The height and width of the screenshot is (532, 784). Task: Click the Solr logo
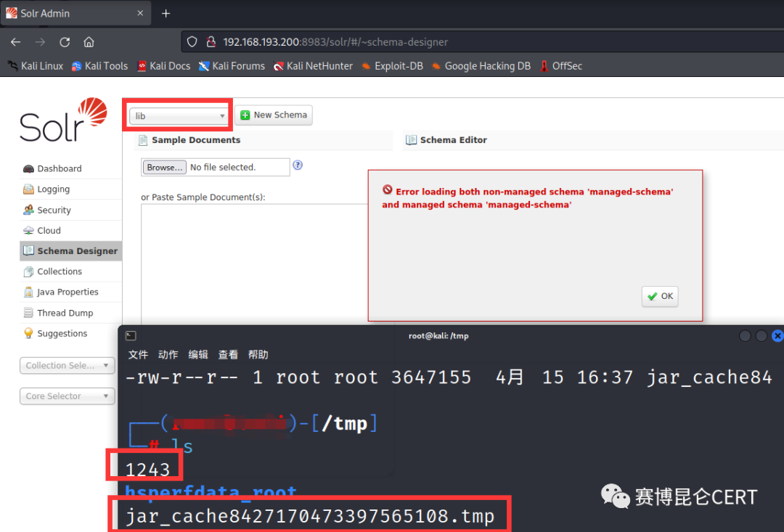pyautogui.click(x=63, y=120)
